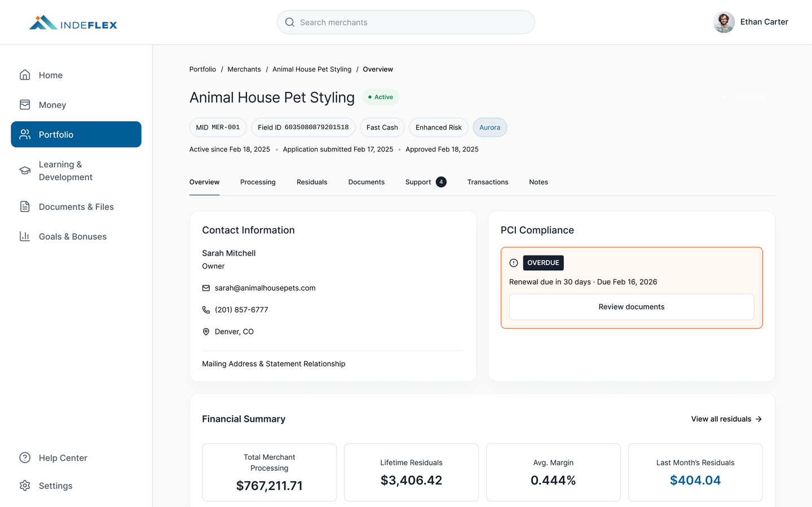Switch to the Transactions tab
The height and width of the screenshot is (507, 812).
[488, 182]
